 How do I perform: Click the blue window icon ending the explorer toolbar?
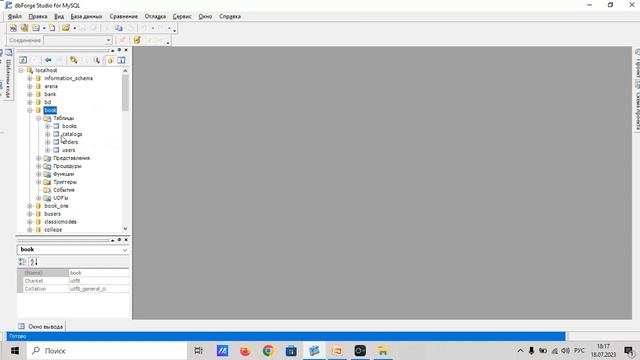point(122,60)
